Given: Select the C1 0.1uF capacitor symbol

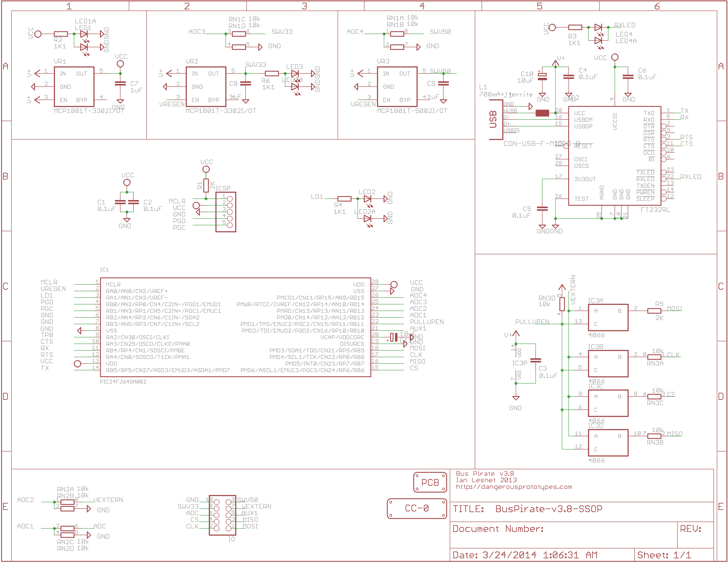Looking at the screenshot, I should [120, 202].
